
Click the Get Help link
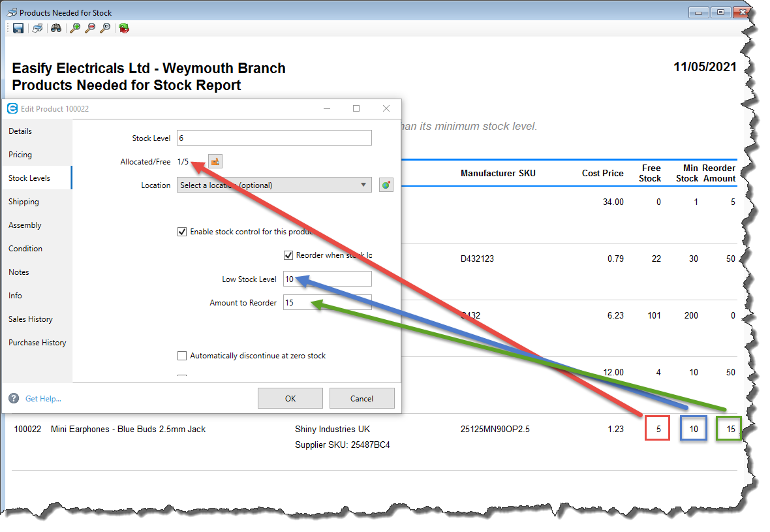pyautogui.click(x=43, y=399)
